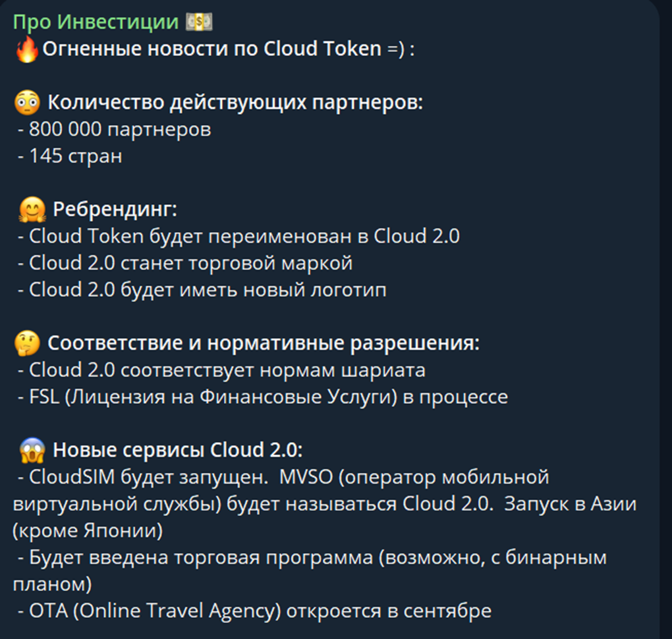This screenshot has height=639, width=672.
Task: Open the Про Инвестиции channel name
Action: (x=96, y=22)
